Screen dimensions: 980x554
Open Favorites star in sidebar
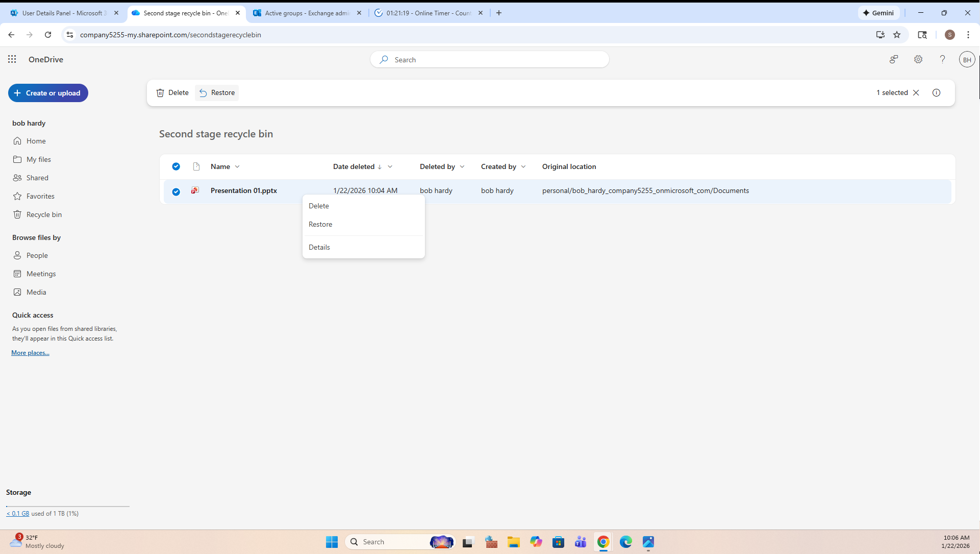[17, 196]
